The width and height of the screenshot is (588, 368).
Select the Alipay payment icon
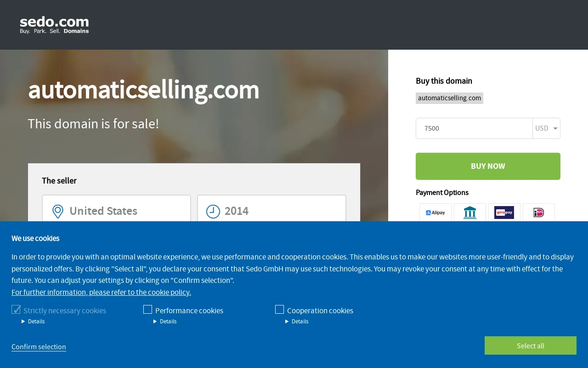(x=435, y=213)
